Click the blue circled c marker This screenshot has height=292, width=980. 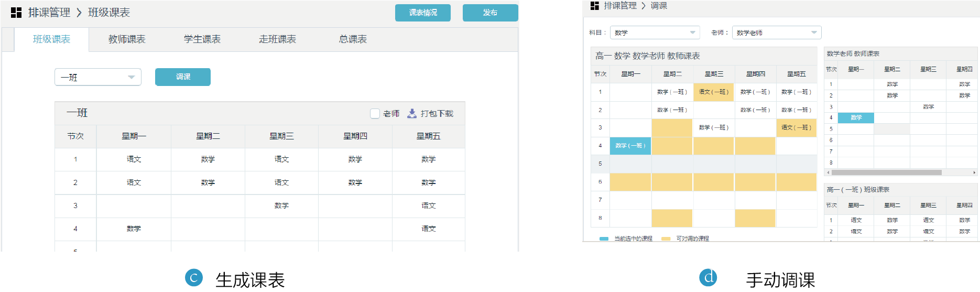click(x=193, y=277)
